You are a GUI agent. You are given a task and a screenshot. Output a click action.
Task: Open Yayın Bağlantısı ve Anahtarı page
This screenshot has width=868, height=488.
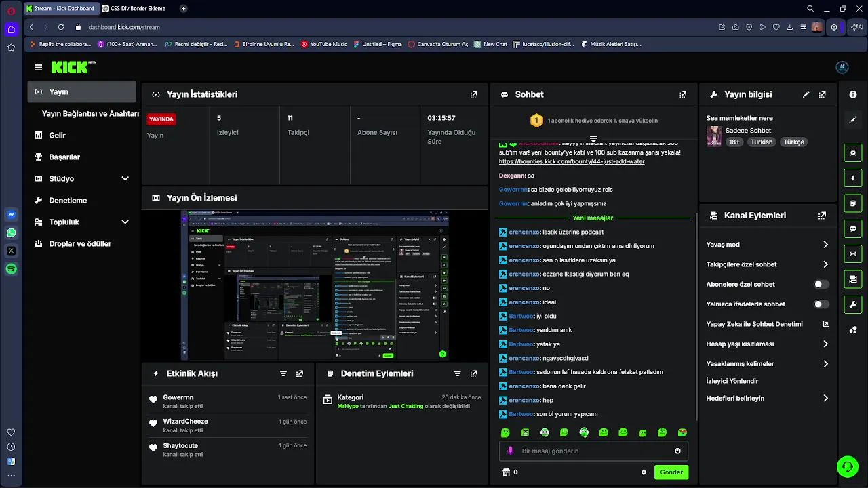click(90, 114)
